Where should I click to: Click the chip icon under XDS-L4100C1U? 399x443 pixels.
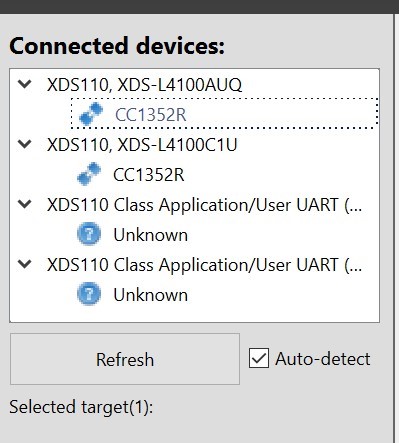point(89,174)
